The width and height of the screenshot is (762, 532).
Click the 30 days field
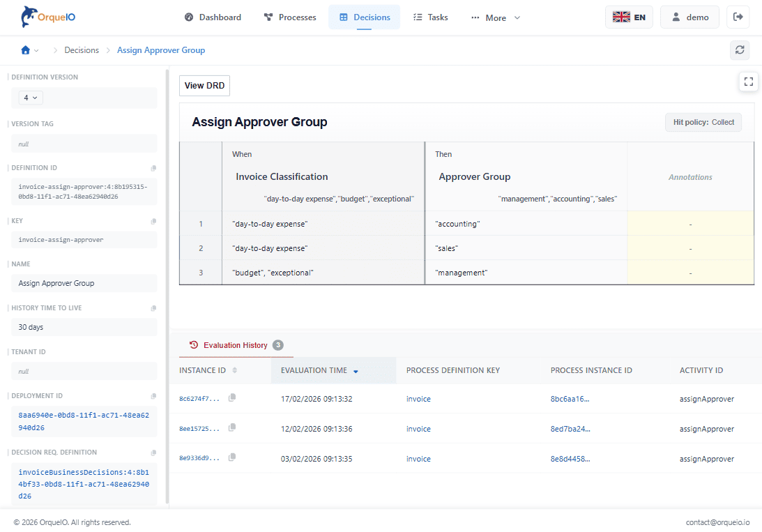(x=84, y=327)
